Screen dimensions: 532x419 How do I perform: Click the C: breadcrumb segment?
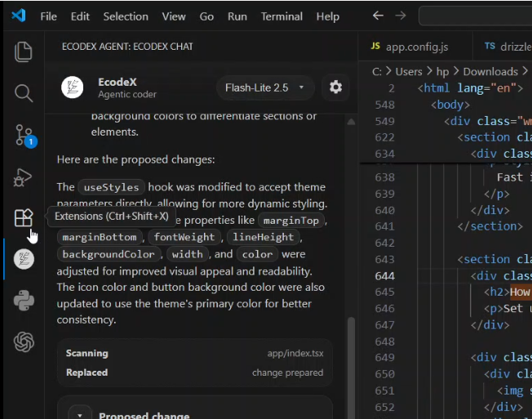click(377, 72)
